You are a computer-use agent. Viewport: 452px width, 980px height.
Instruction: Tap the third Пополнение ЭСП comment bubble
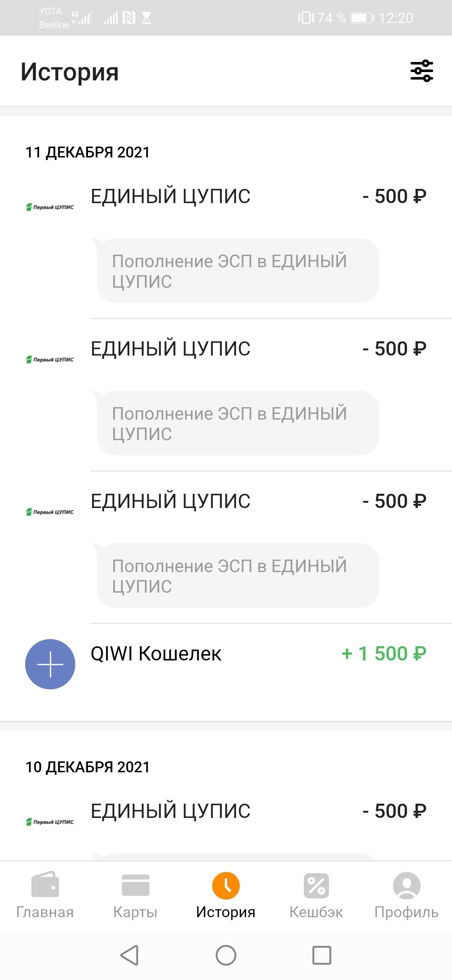238,575
